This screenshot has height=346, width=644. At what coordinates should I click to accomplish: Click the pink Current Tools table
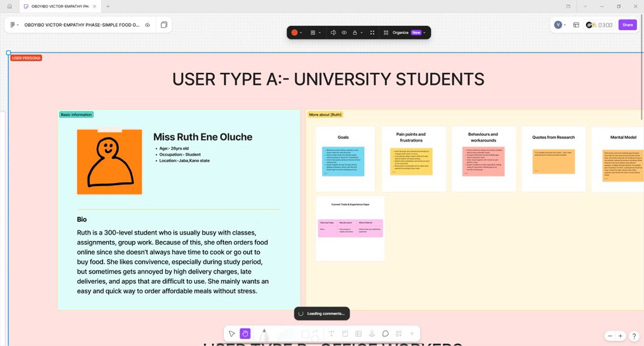pos(350,228)
